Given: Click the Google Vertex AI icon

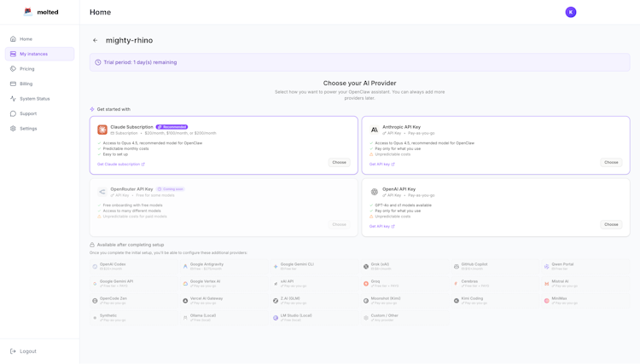Looking at the screenshot, I should click(185, 284).
